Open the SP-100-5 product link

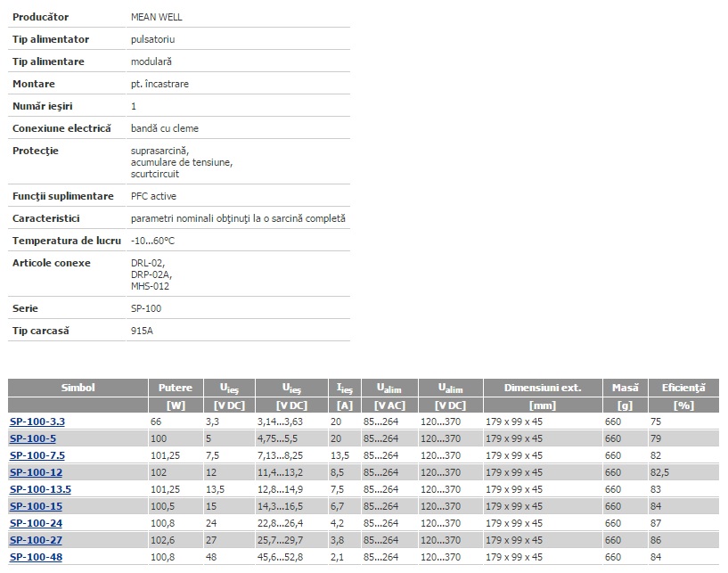(33, 438)
